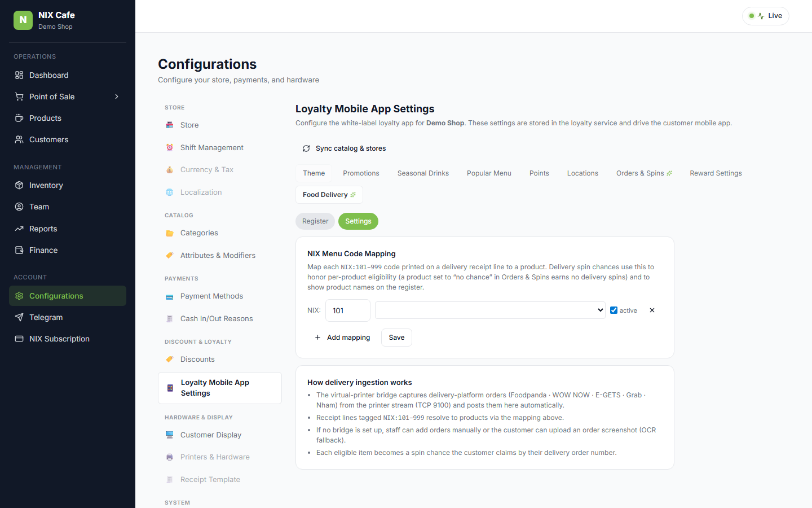Viewport: 812px width, 508px height.
Task: Open the Dashboard sidebar icon
Action: 19,75
